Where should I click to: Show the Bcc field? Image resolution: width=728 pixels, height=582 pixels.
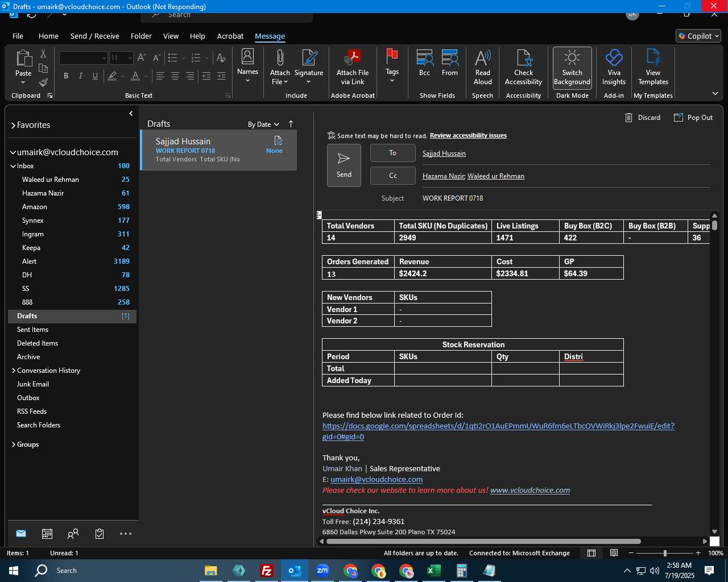pos(424,64)
